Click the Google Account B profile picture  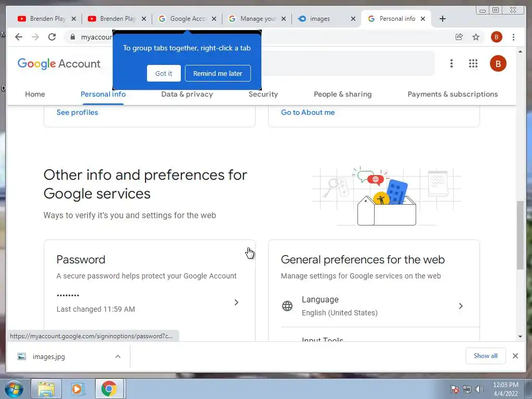(498, 63)
